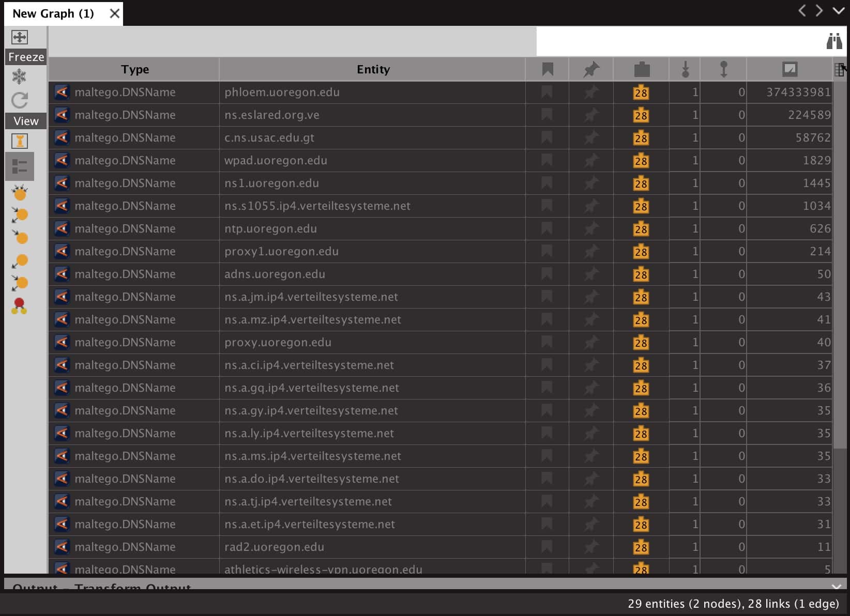Select the main view icon under View
This screenshot has width=850, height=616.
tap(20, 141)
